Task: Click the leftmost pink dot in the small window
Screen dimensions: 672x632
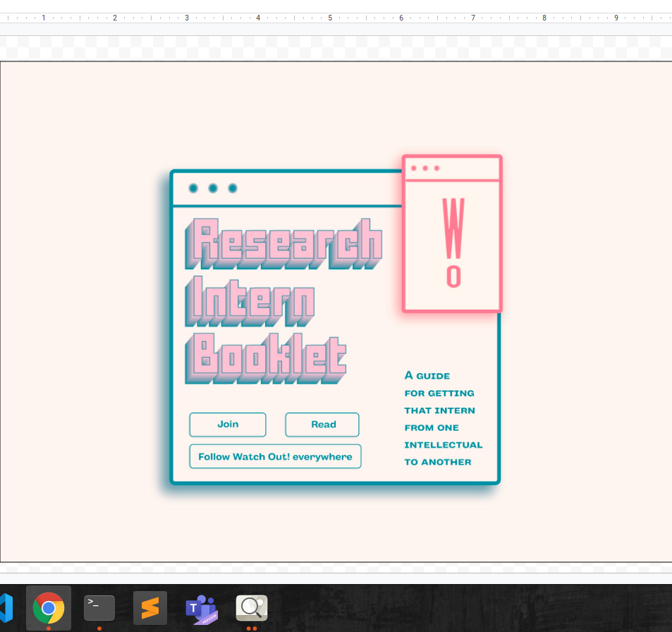Action: [414, 168]
